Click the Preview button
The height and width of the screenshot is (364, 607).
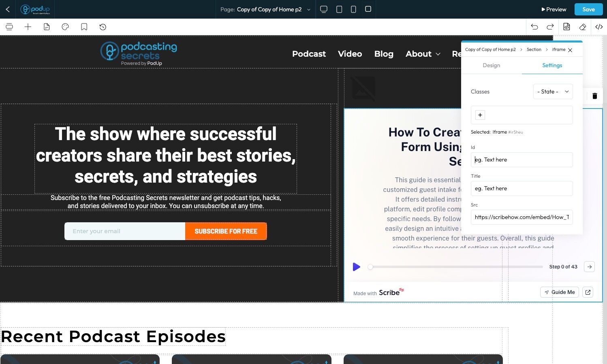[x=554, y=9]
